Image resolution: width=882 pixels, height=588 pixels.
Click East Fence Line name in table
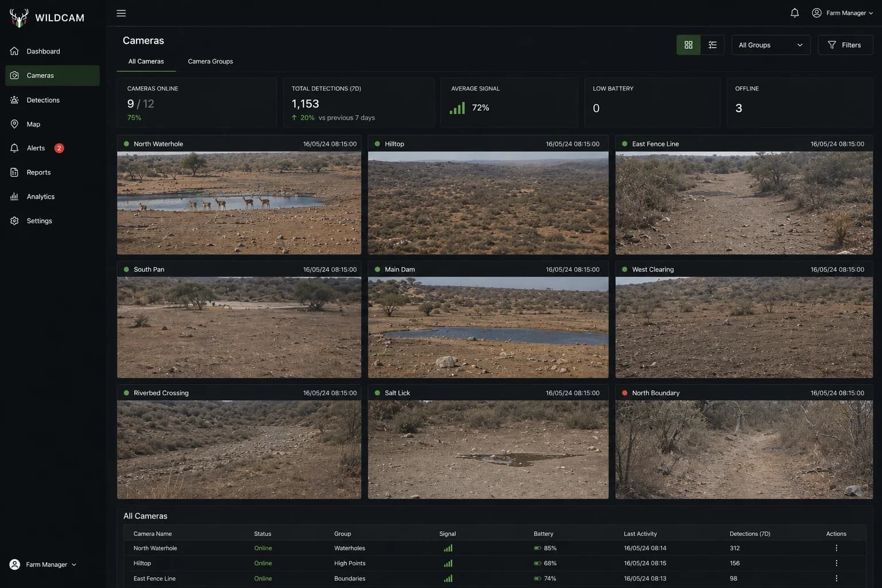tap(154, 578)
